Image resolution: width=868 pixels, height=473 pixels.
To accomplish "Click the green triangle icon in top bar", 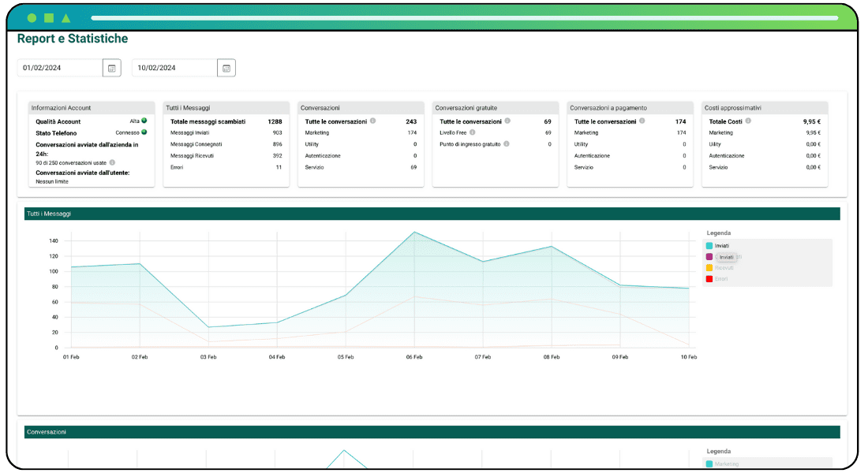I will [65, 17].
